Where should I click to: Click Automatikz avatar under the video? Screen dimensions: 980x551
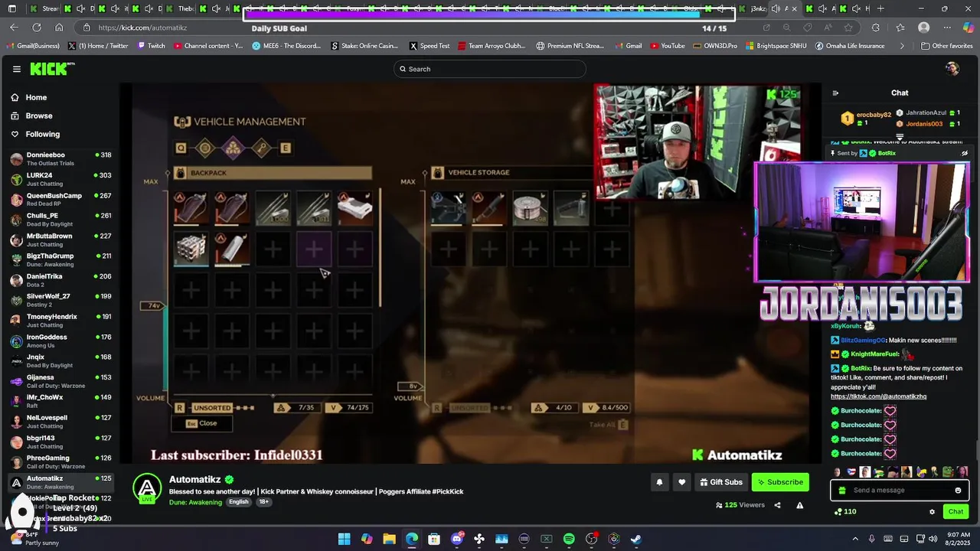[147, 488]
